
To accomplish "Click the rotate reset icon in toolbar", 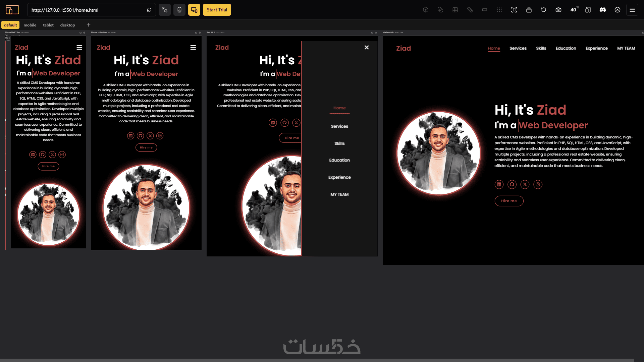I will coord(544,10).
